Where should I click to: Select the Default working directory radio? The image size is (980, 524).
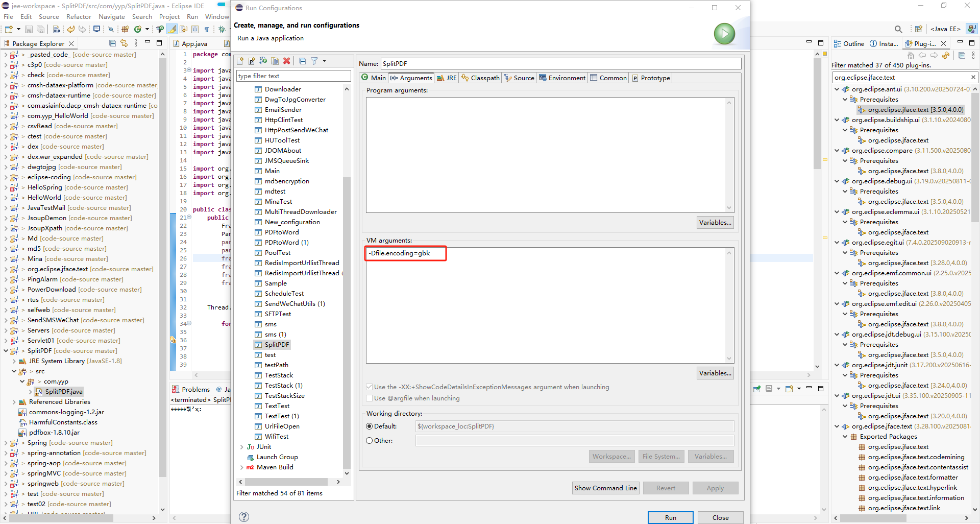pos(370,426)
